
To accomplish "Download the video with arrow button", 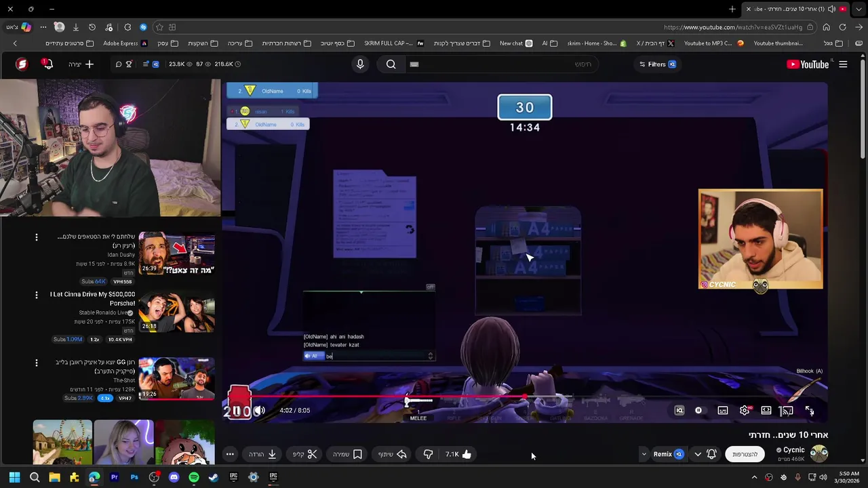I will pyautogui.click(x=263, y=454).
